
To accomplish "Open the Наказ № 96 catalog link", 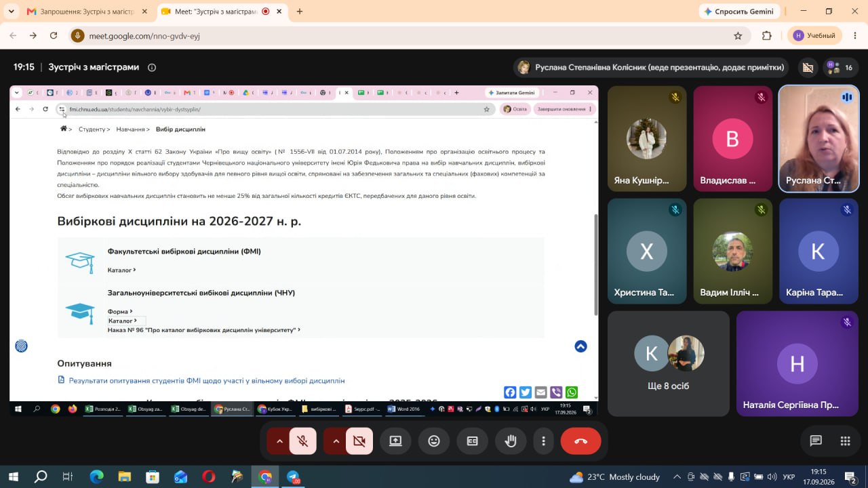I will [203, 330].
